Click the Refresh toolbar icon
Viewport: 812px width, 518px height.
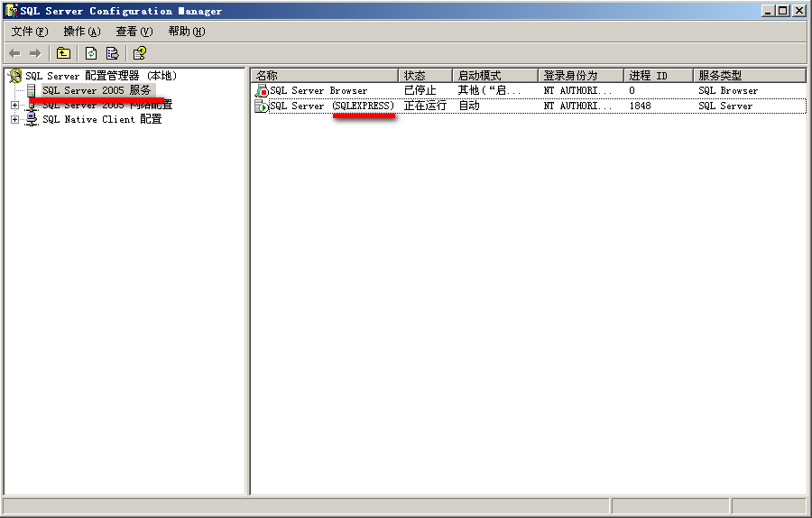click(91, 53)
